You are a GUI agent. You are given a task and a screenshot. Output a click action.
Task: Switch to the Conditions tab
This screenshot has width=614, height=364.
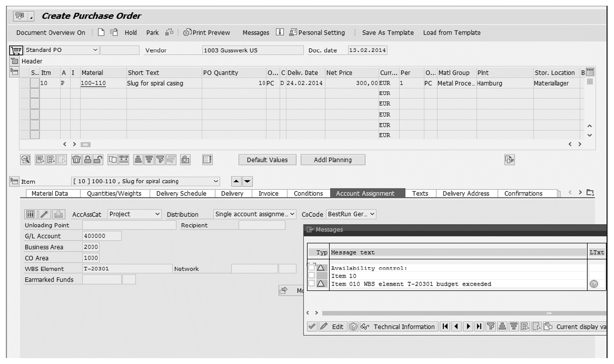308,193
